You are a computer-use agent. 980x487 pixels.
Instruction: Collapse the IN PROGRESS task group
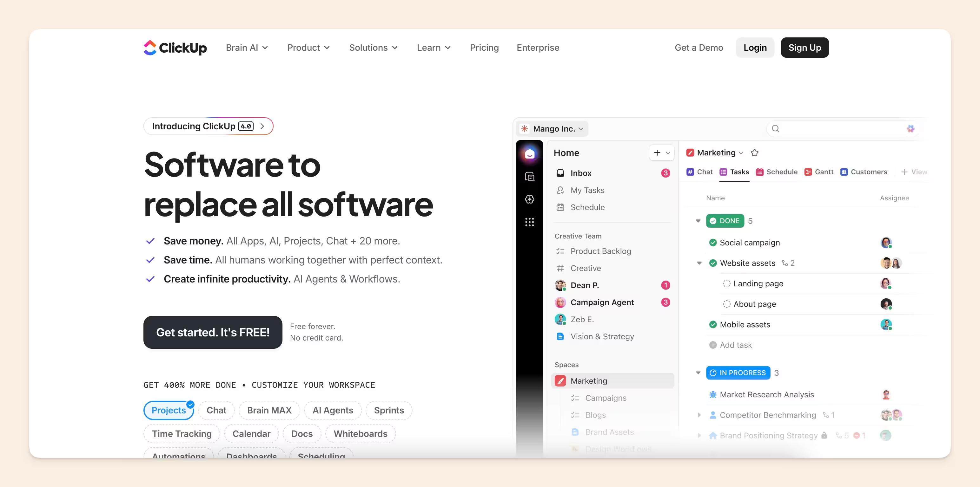pyautogui.click(x=698, y=373)
